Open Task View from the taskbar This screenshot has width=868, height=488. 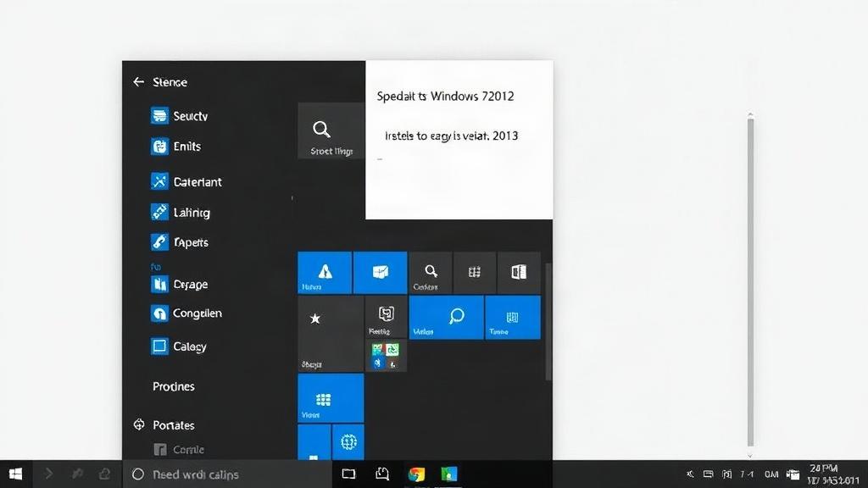point(348,474)
